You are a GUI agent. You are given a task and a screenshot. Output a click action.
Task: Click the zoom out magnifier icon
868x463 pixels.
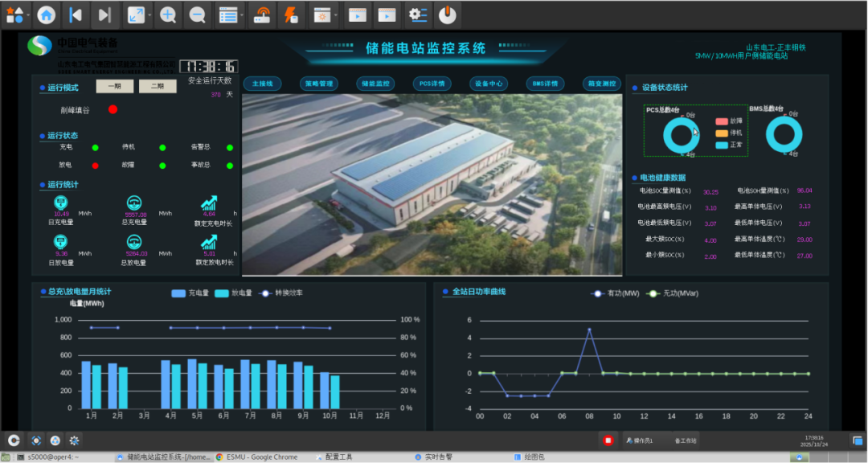197,14
